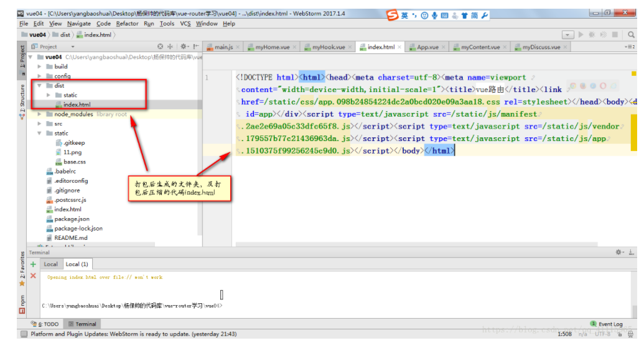Viewport: 644px width, 343px height.
Task: Click Platform and Plugin Updates status message
Action: coord(134,334)
